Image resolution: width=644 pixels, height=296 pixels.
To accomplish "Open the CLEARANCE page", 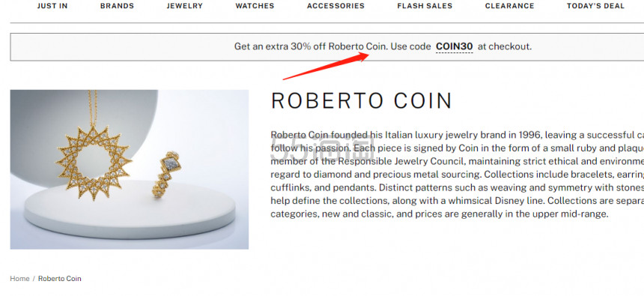I will 509,6.
